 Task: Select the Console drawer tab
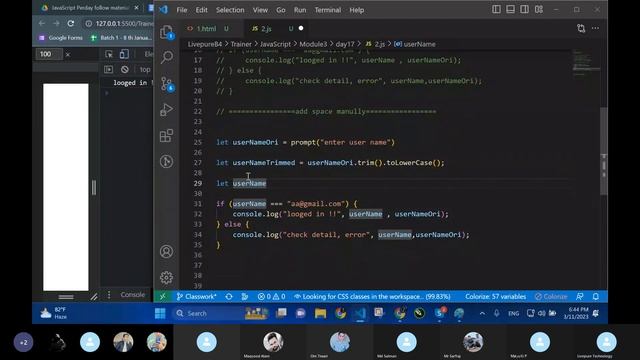(x=133, y=295)
